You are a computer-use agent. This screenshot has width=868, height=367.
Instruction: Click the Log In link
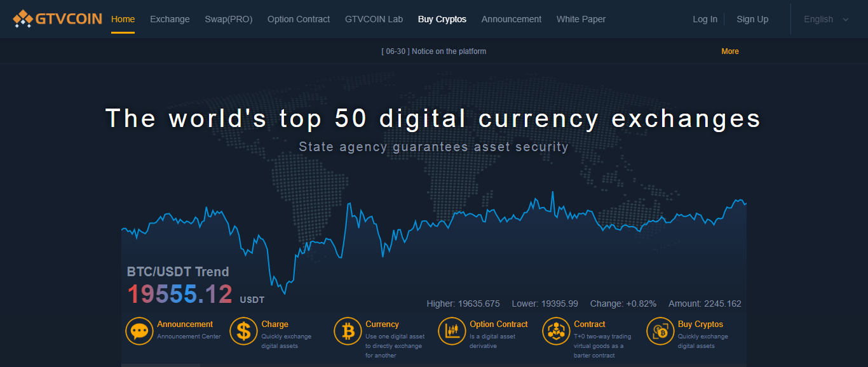pyautogui.click(x=705, y=19)
